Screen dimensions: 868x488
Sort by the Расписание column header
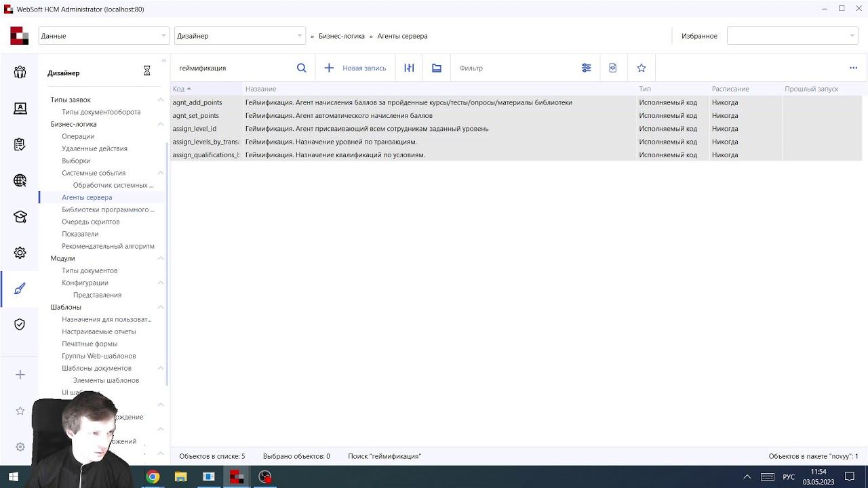click(745, 89)
